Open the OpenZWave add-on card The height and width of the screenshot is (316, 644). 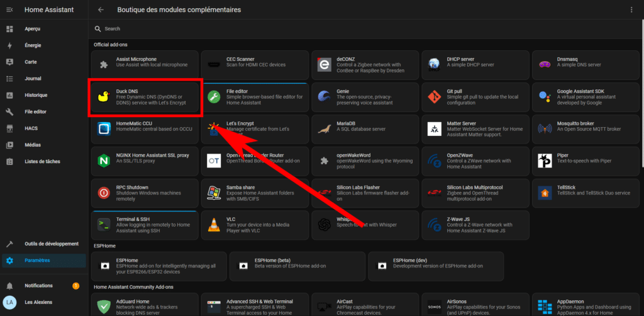[475, 161]
